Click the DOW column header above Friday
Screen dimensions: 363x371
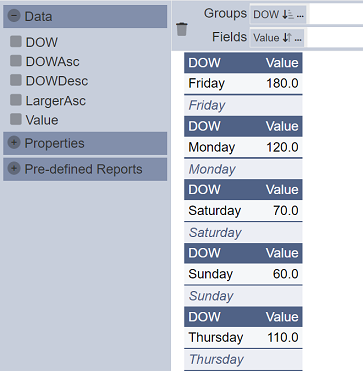point(204,63)
